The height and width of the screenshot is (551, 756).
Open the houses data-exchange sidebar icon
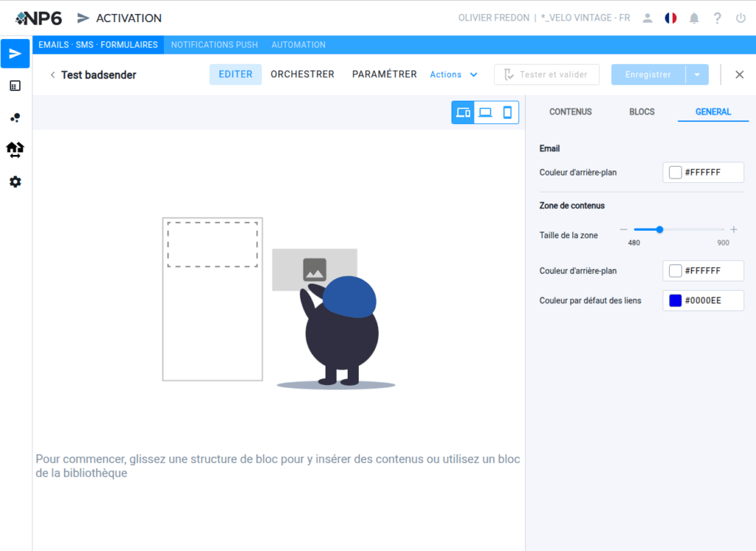pos(15,150)
